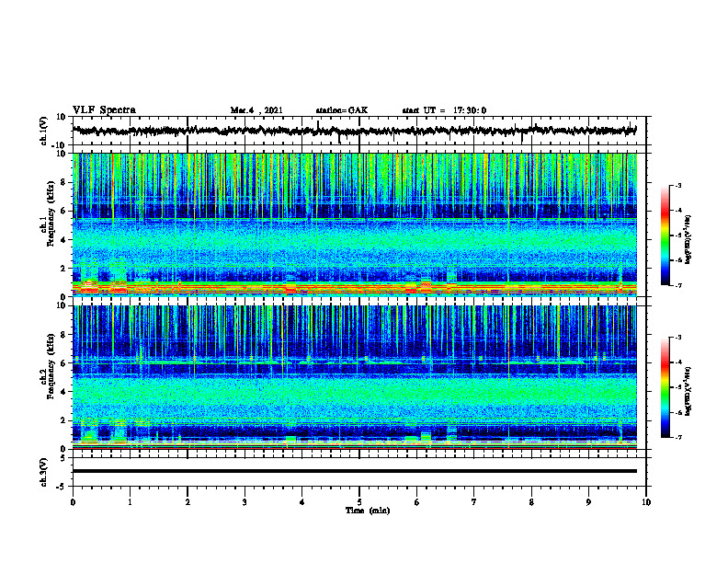Click time axis tick label '8'
The image size is (728, 563).
coord(531,502)
